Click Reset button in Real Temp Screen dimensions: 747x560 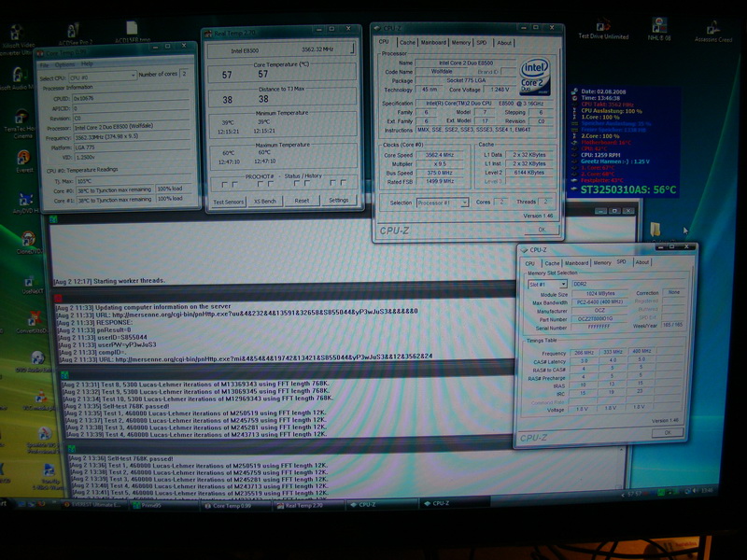point(302,201)
